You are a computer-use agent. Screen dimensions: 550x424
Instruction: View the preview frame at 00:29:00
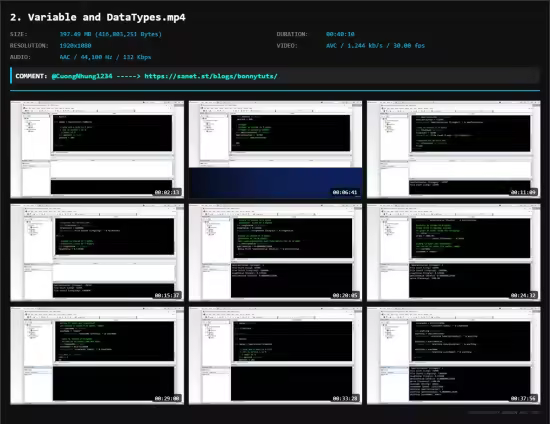point(97,356)
